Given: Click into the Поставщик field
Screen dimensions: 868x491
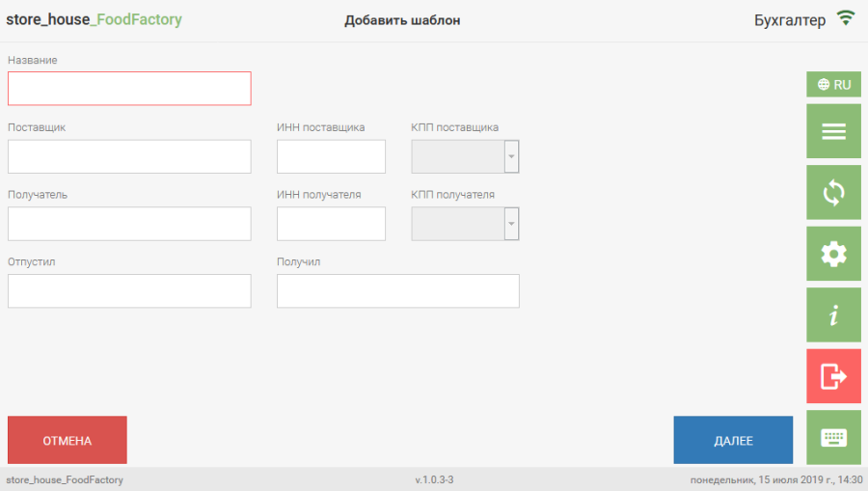Looking at the screenshot, I should [129, 156].
